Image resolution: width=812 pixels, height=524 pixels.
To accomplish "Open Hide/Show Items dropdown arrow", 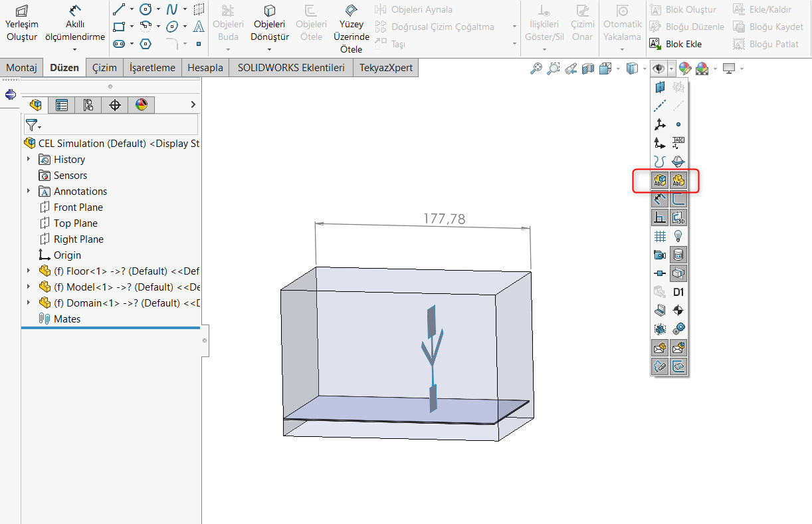I will tap(672, 68).
